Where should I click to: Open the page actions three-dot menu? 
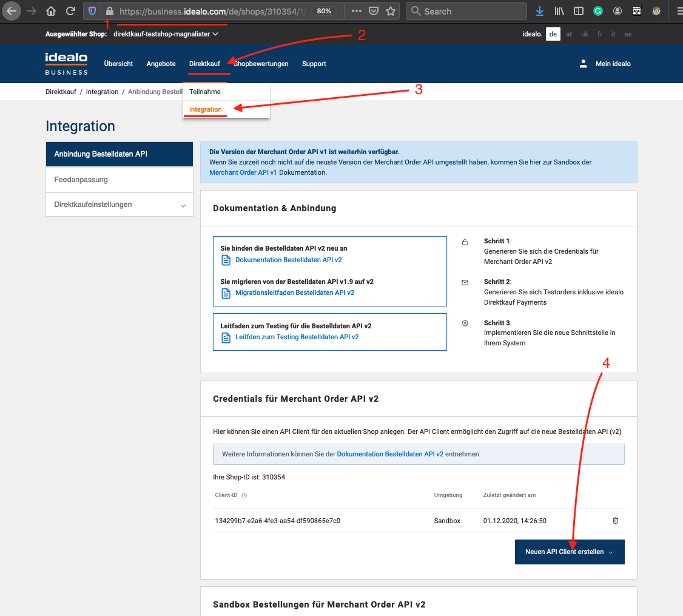[x=356, y=12]
